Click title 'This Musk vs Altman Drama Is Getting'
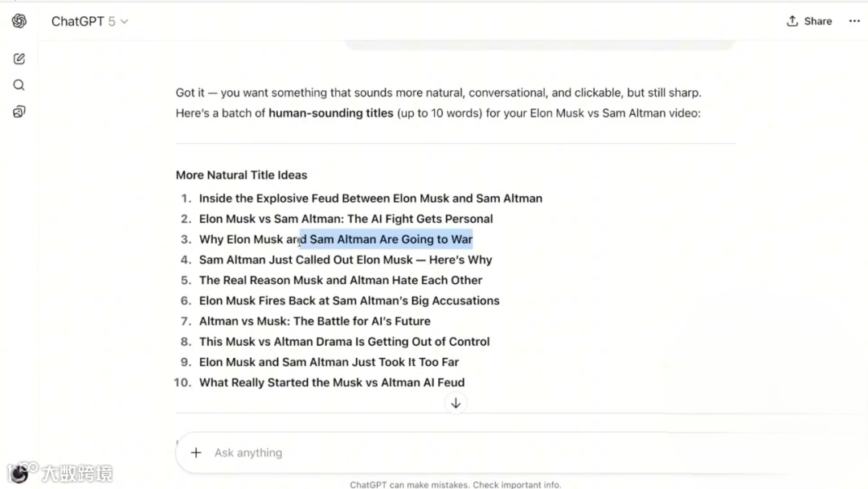Screen dimensions: 868x489 303,342
